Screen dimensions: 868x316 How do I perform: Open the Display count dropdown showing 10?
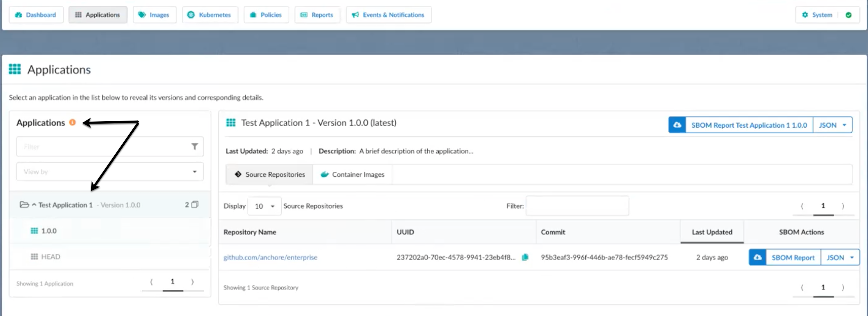pyautogui.click(x=264, y=206)
